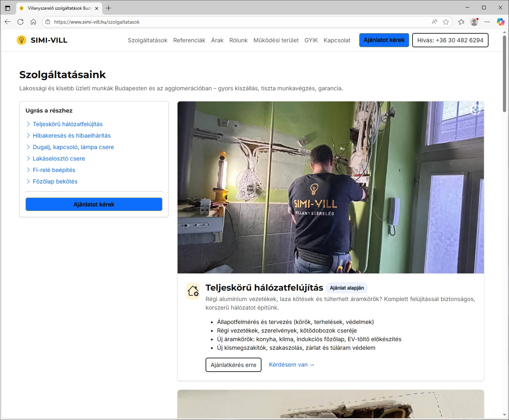Jump to Teljeskörű hálózatfelújítás section
The width and height of the screenshot is (509, 420).
[67, 124]
